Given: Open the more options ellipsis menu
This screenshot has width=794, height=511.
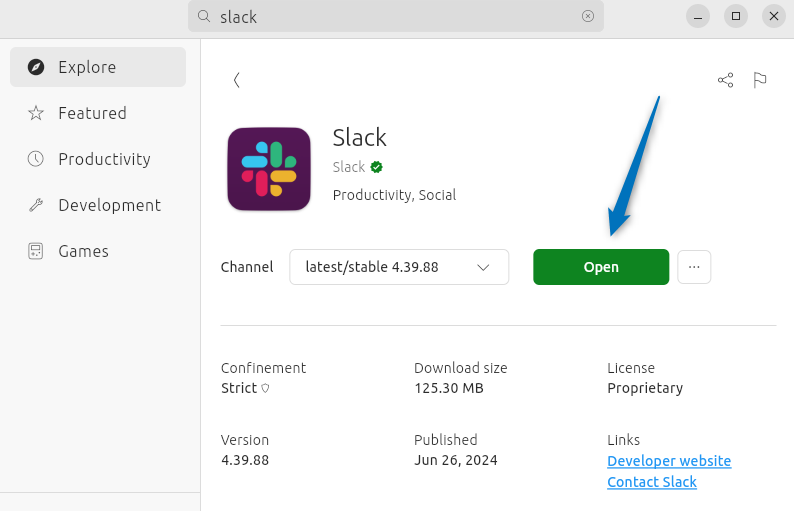Looking at the screenshot, I should 694,267.
